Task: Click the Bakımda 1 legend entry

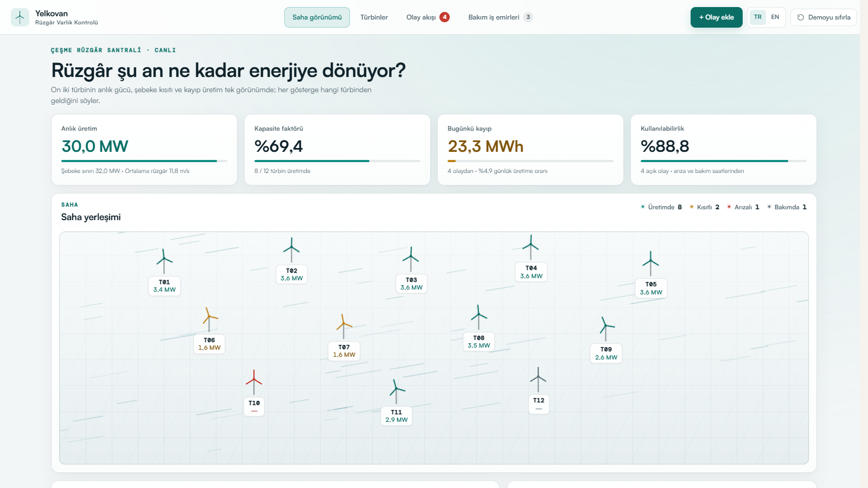Action: pos(787,207)
